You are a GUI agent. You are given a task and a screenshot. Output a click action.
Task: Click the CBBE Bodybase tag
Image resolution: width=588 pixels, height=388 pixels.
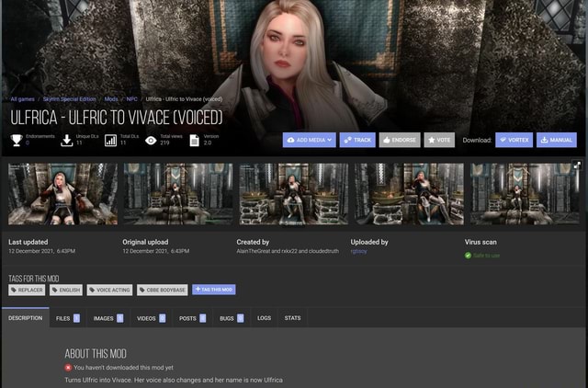tap(163, 290)
